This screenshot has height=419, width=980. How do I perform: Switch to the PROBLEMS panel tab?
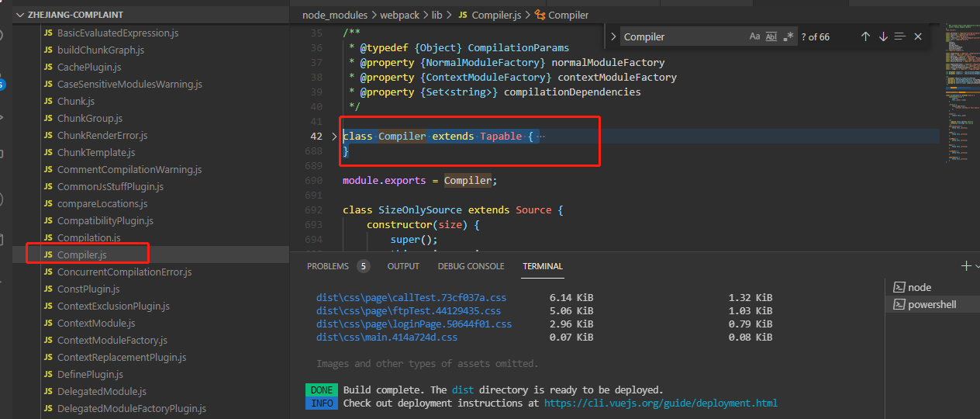(x=328, y=266)
